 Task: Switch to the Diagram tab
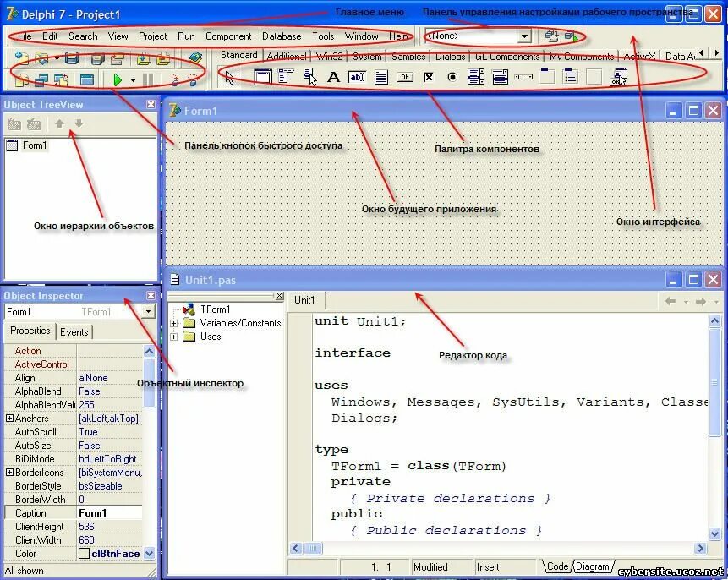click(593, 566)
